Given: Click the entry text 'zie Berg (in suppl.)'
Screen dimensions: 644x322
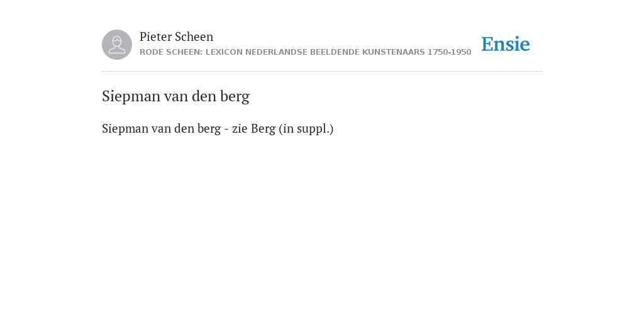Looking at the screenshot, I should click(282, 128).
